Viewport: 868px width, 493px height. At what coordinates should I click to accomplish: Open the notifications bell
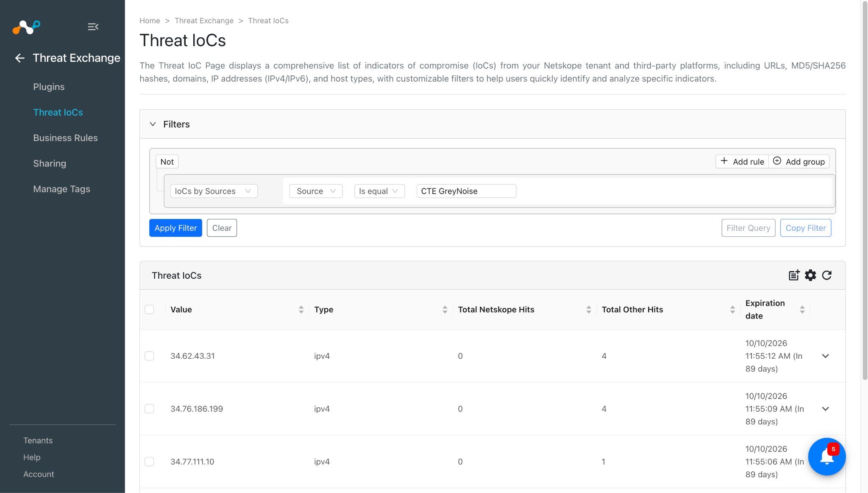click(827, 457)
